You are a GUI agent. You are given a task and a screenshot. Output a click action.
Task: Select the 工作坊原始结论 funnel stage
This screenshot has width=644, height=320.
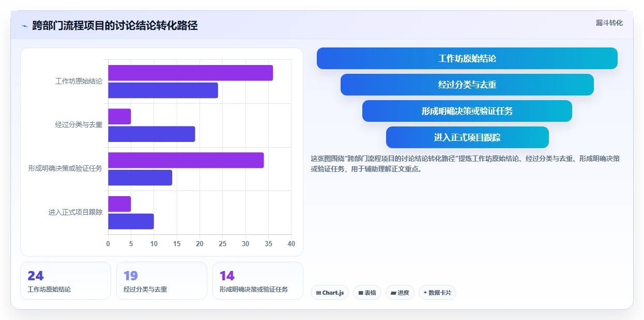coord(467,58)
